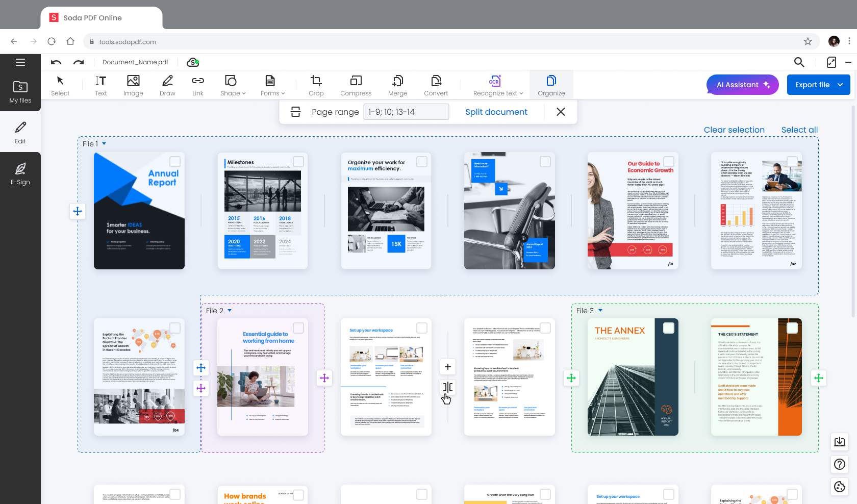Viewport: 857px width, 504px height.
Task: Expand the Export file options chevron
Action: (840, 85)
